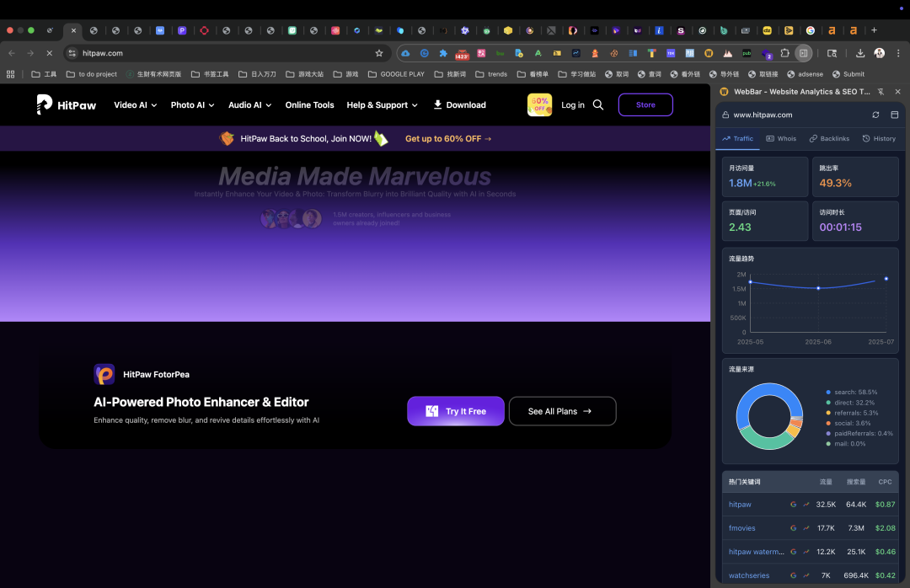This screenshot has height=588, width=910.
Task: Click the watchseries keyword link
Action: pos(749,576)
